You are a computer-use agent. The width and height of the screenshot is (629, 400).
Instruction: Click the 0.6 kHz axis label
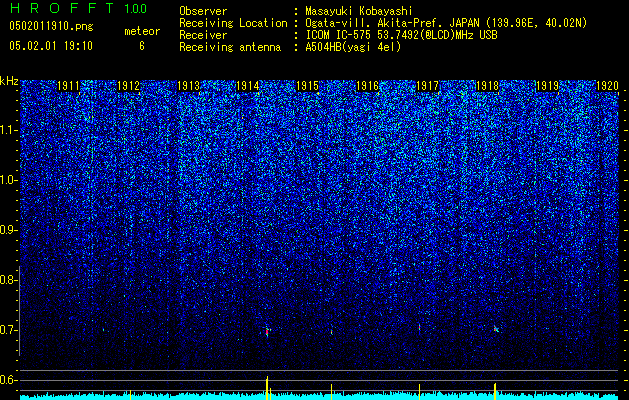pyautogui.click(x=8, y=380)
